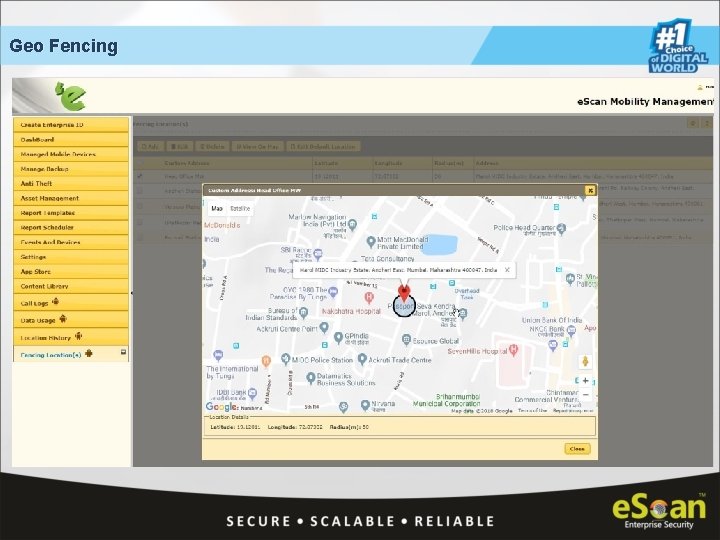720x540 pixels.
Task: Open Report Templates menu item
Action: pos(71,213)
